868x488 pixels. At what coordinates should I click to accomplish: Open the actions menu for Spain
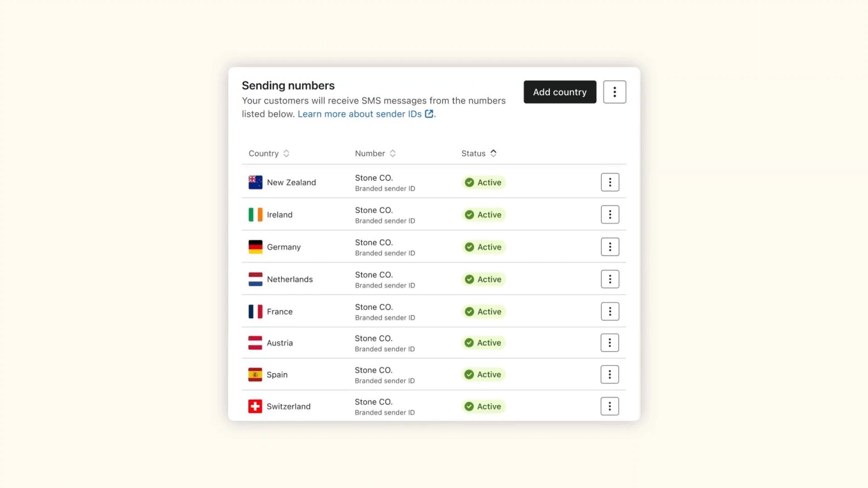[x=609, y=375]
